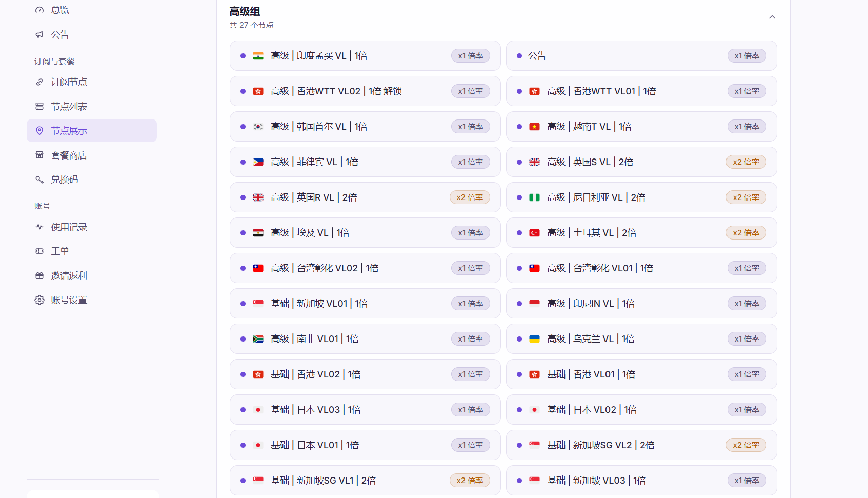The image size is (868, 498).
Task: Click the South Africa flag on 南非 VL01 node
Action: click(x=258, y=339)
